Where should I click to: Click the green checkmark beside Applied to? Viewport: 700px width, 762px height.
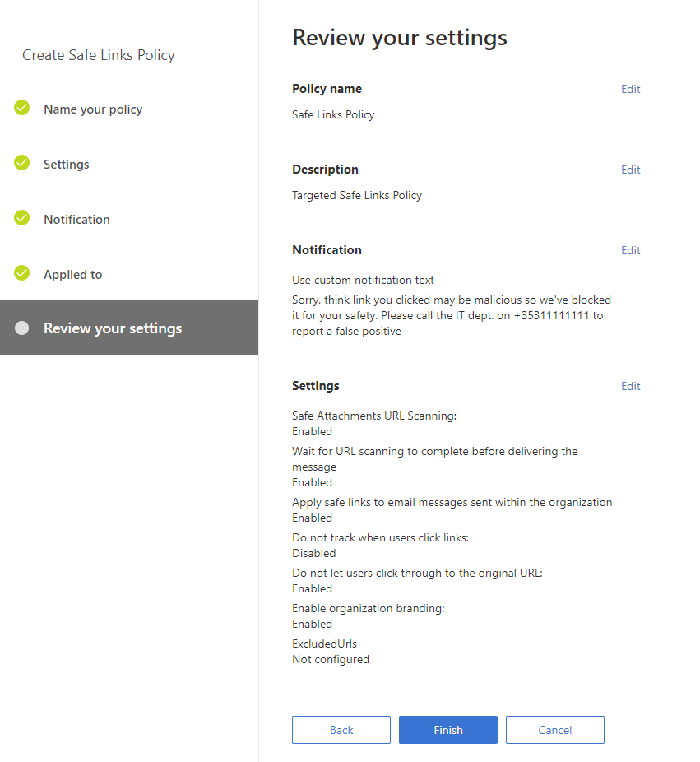(x=22, y=273)
